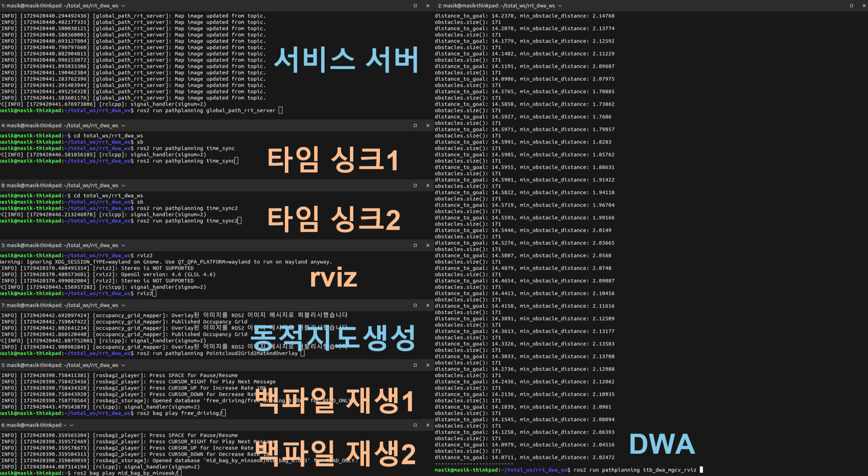868x476 pixels.
Task: Maximize terminal 7 occupancy_grid_mapper pane
Action: 415,306
